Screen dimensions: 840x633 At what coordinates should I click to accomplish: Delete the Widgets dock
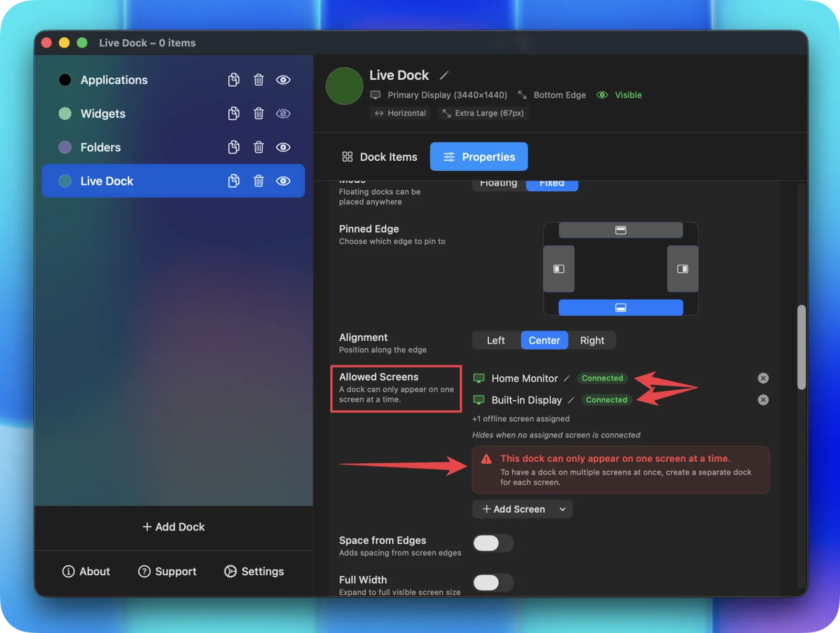259,113
